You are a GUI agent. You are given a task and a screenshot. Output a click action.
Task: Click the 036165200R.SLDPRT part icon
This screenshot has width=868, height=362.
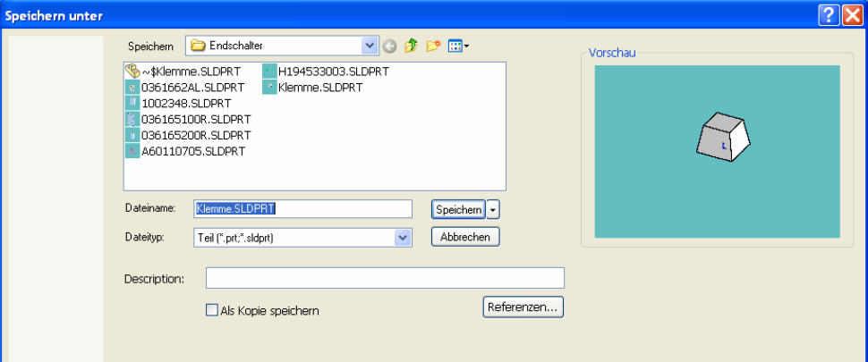(x=132, y=135)
